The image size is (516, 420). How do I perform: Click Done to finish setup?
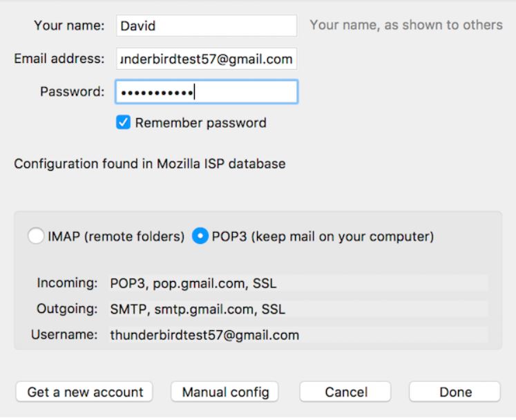[455, 392]
